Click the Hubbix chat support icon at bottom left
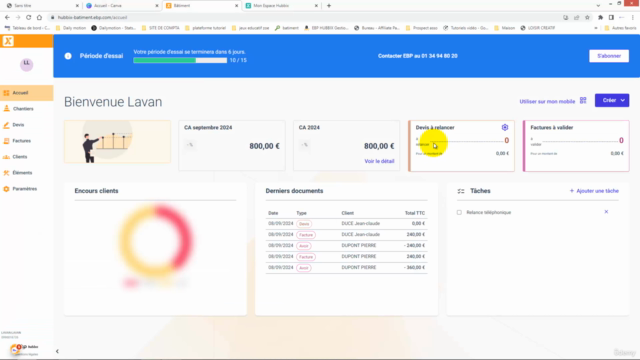 pos(16,349)
